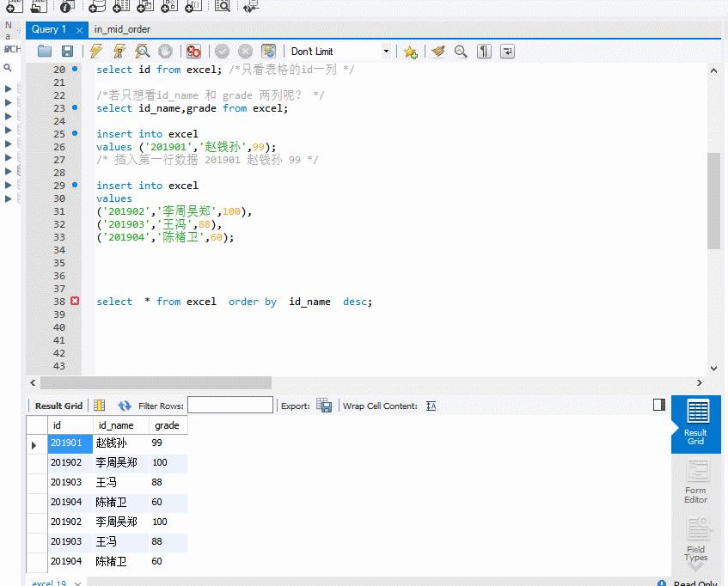Click the stop query hand icon
728x586 pixels.
click(x=165, y=51)
